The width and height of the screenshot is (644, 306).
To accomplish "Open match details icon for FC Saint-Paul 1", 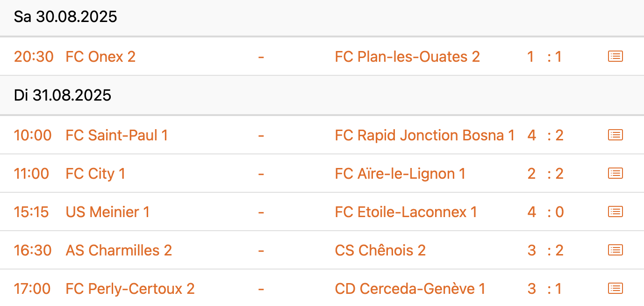I will pyautogui.click(x=615, y=135).
